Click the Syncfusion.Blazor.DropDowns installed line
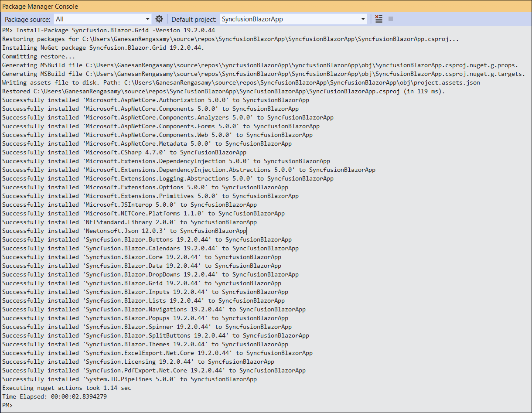 point(150,274)
